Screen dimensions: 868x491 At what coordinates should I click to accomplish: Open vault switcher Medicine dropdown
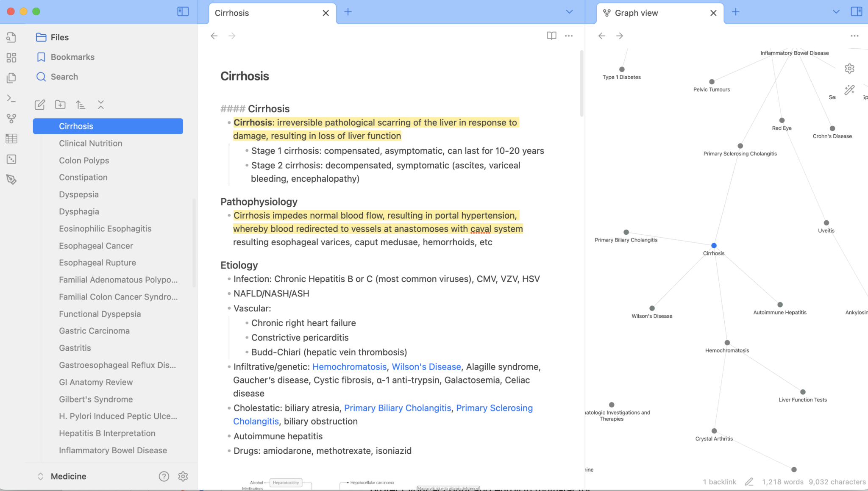pyautogui.click(x=62, y=476)
